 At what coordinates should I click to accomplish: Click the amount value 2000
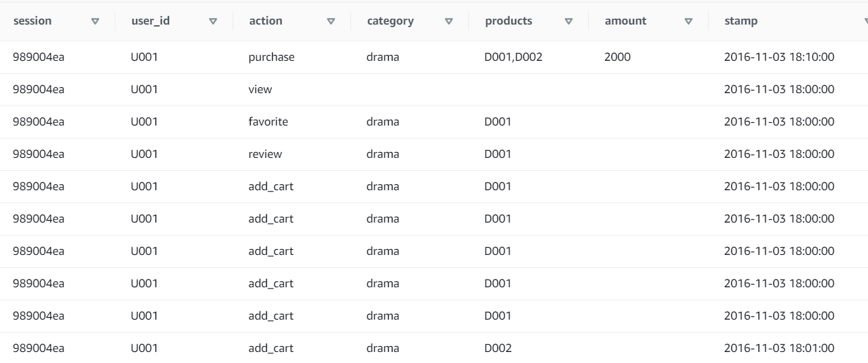pos(617,57)
